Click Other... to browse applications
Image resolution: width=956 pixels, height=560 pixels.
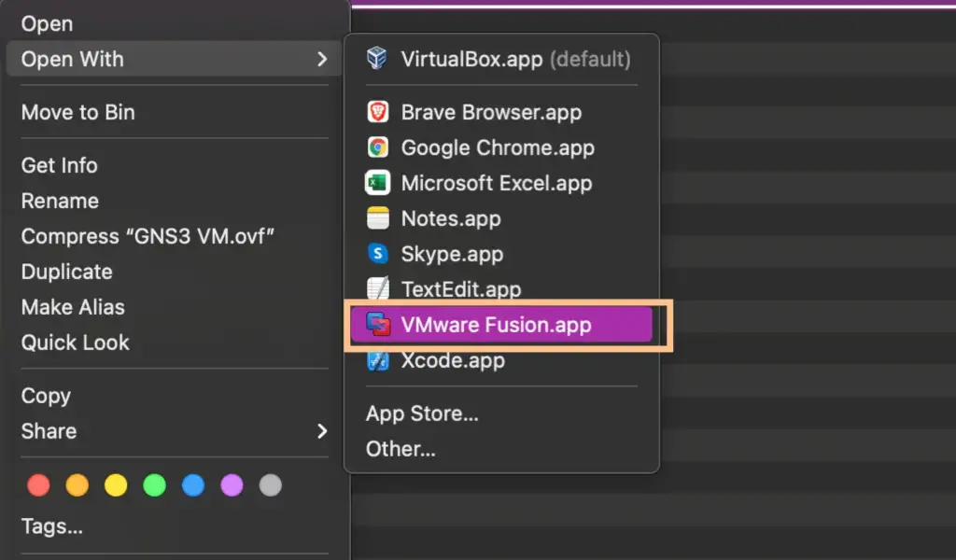(x=400, y=449)
